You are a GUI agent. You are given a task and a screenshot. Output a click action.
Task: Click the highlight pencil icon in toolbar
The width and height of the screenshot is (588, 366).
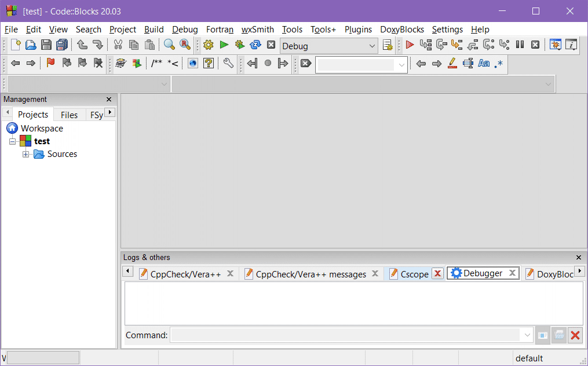tap(452, 64)
